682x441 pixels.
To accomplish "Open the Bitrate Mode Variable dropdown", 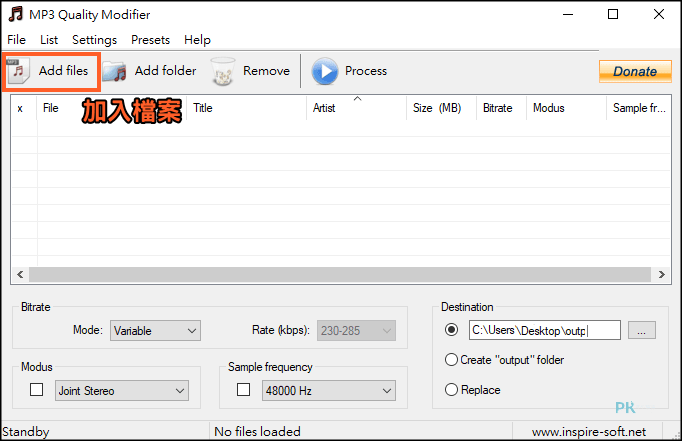I will [155, 331].
